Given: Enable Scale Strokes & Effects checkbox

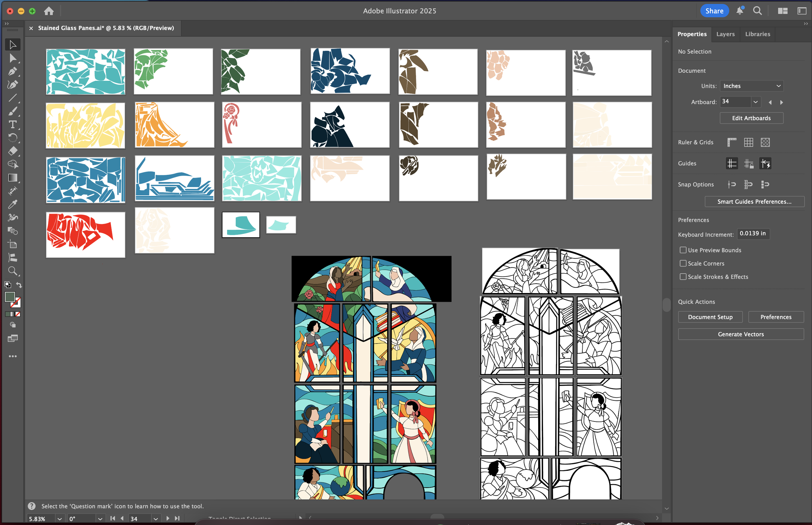Looking at the screenshot, I should 683,277.
